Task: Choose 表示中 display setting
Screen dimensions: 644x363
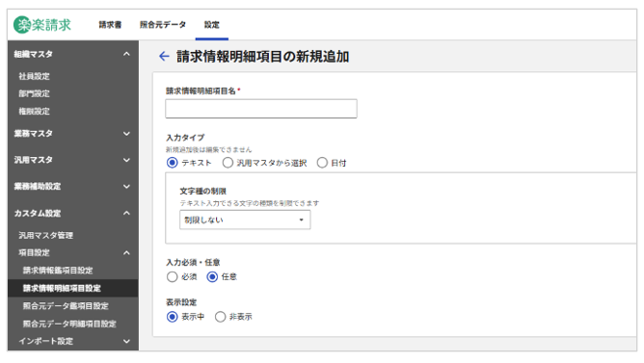Action: pyautogui.click(x=173, y=317)
